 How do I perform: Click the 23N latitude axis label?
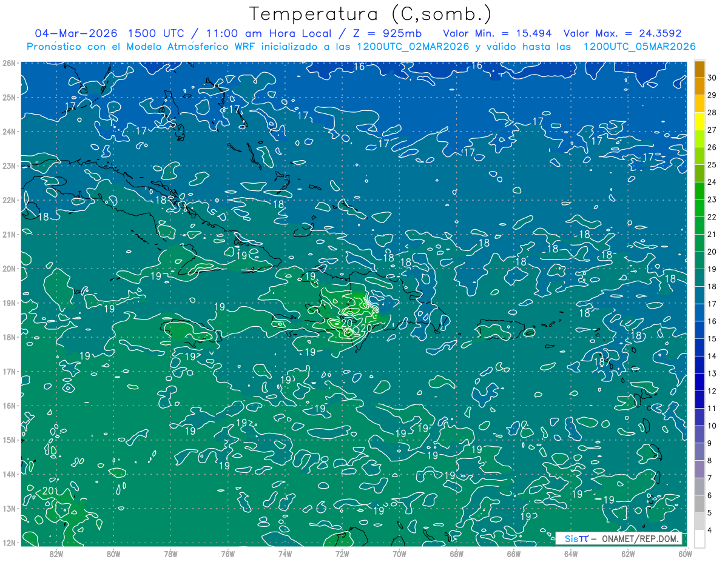8,166
